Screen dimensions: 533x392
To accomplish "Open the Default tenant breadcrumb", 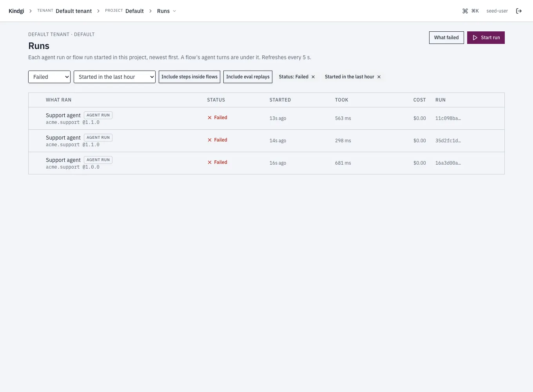I will [74, 11].
